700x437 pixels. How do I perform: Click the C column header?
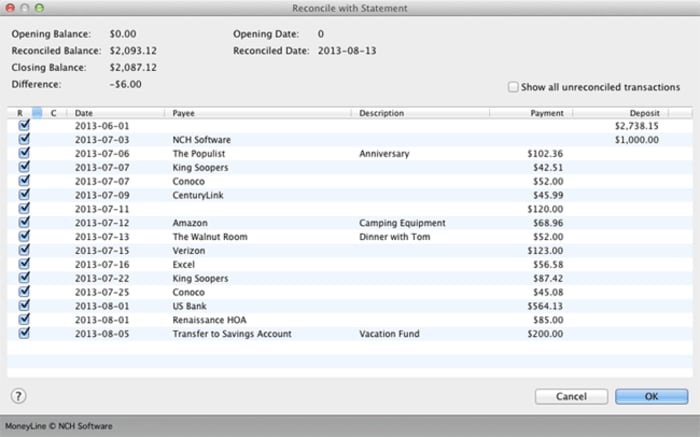(x=54, y=113)
